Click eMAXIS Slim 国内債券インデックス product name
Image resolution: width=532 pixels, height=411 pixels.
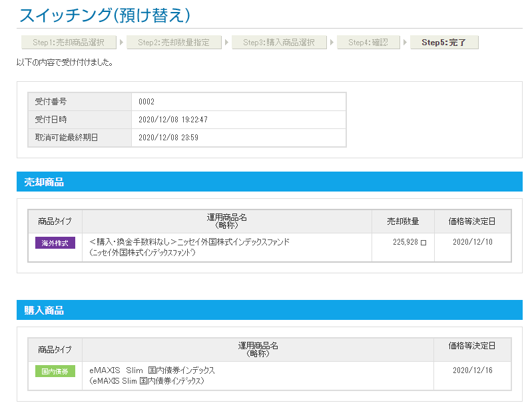pyautogui.click(x=152, y=370)
